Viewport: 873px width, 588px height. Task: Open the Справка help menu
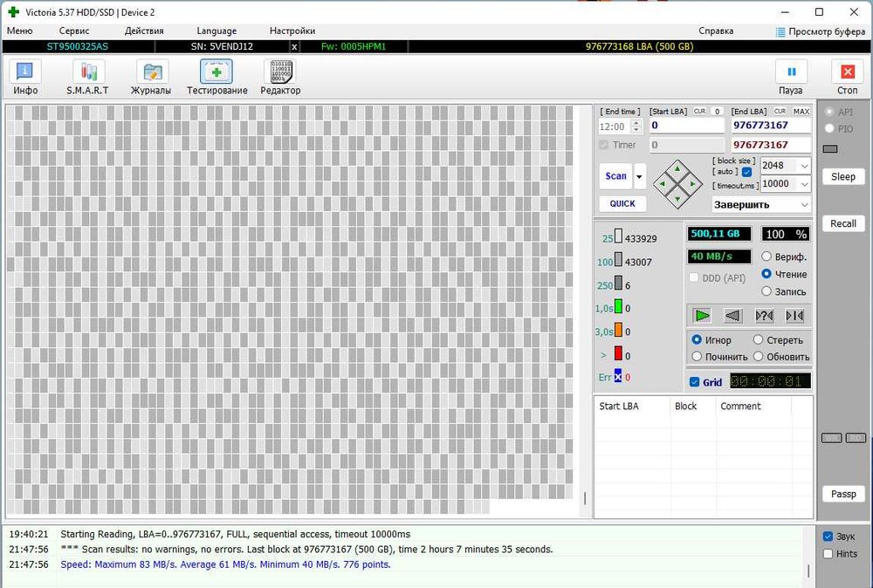[x=716, y=31]
